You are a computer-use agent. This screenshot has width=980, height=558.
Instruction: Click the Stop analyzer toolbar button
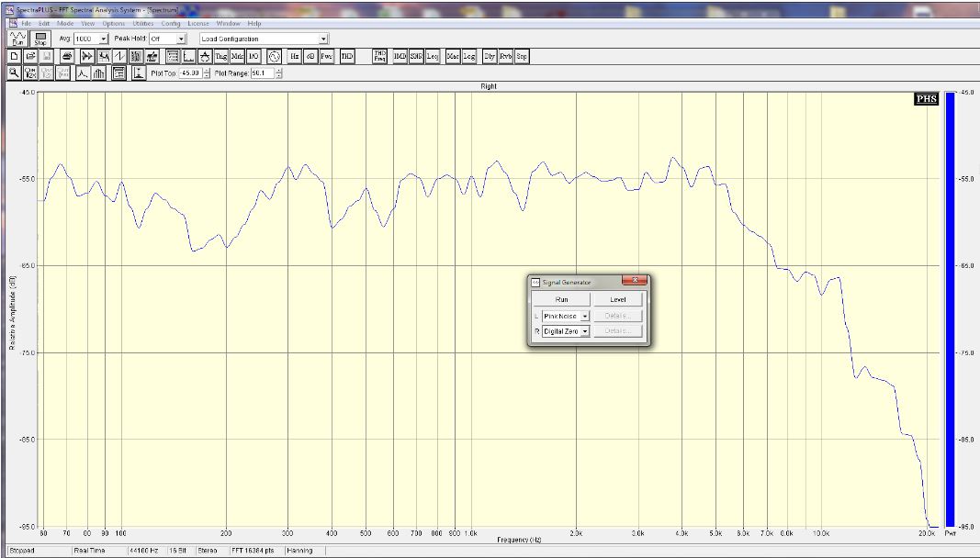[x=40, y=39]
